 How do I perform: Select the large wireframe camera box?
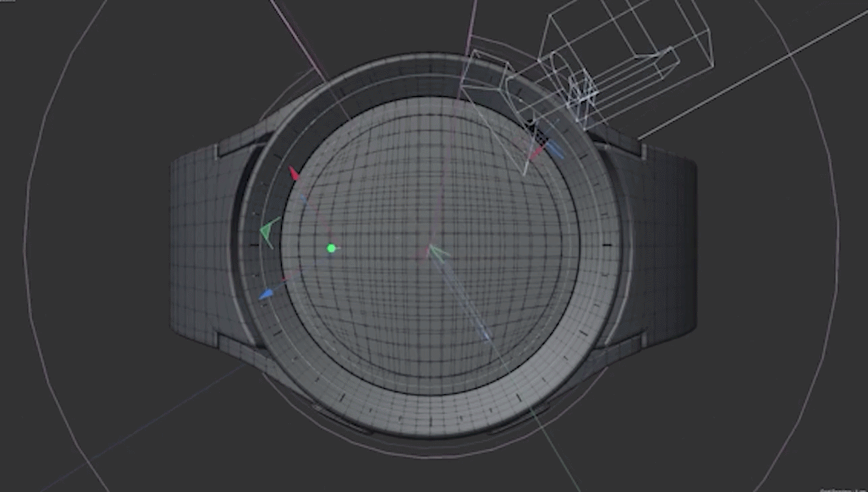pos(631,41)
